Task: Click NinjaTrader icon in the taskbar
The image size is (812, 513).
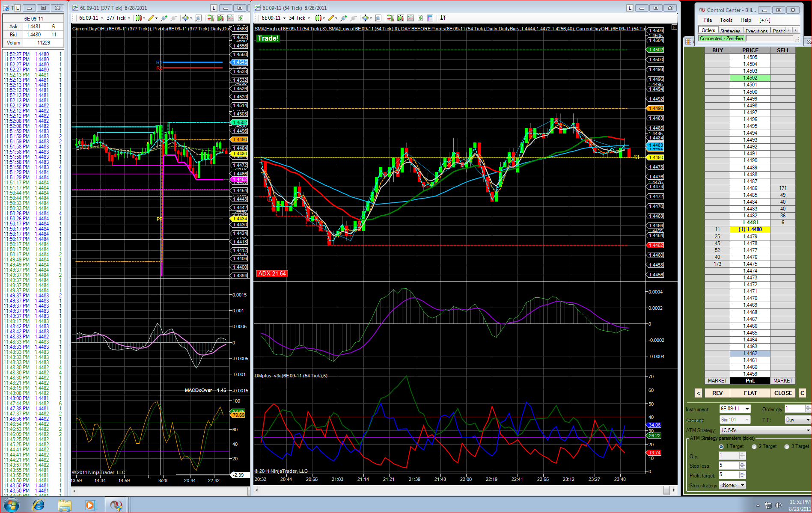Action: (x=116, y=505)
